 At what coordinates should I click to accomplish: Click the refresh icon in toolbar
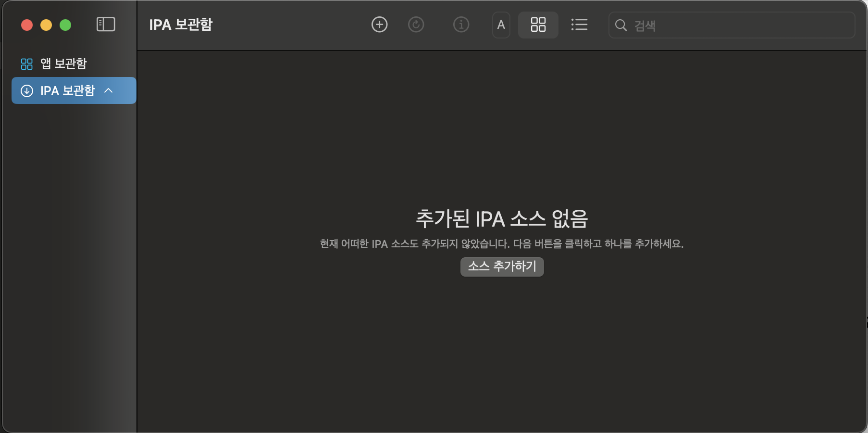416,25
